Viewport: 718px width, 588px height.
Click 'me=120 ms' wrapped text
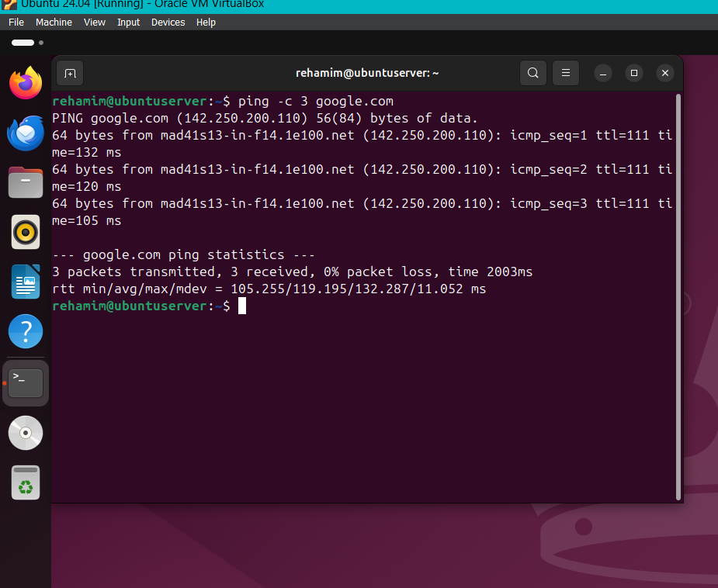coord(86,187)
